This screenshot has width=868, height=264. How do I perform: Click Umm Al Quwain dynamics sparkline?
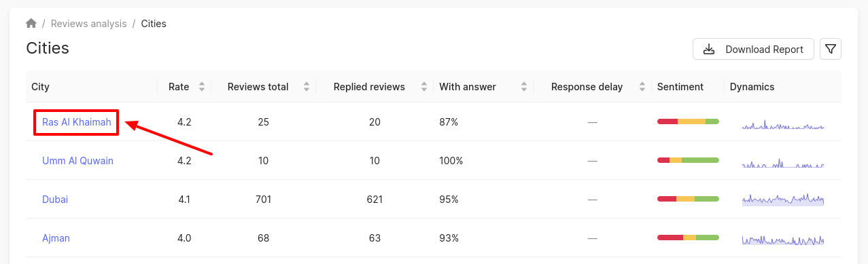click(783, 163)
